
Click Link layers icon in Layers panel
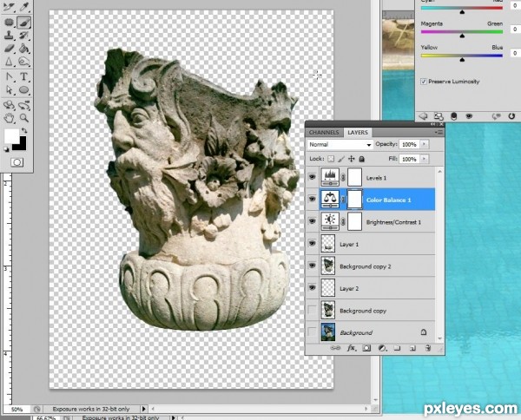[335, 348]
